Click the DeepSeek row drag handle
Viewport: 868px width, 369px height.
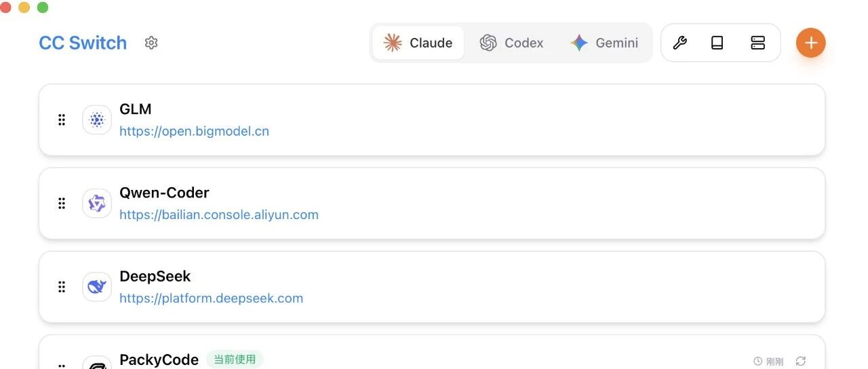tap(62, 287)
